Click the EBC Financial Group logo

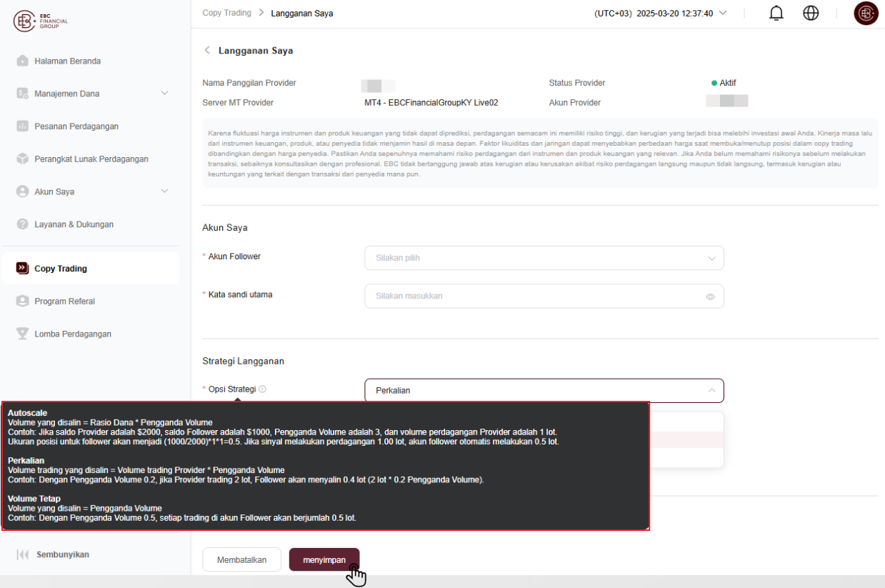41,21
